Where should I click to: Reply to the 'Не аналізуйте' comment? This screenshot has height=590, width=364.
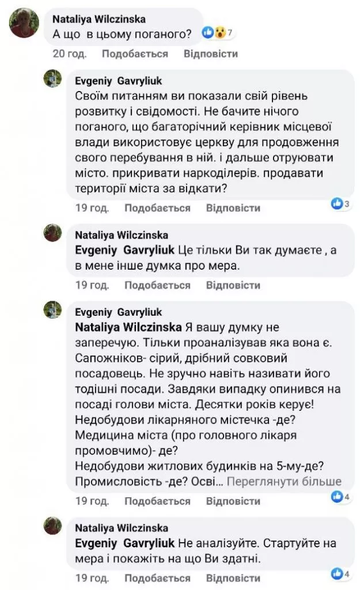pyautogui.click(x=233, y=577)
